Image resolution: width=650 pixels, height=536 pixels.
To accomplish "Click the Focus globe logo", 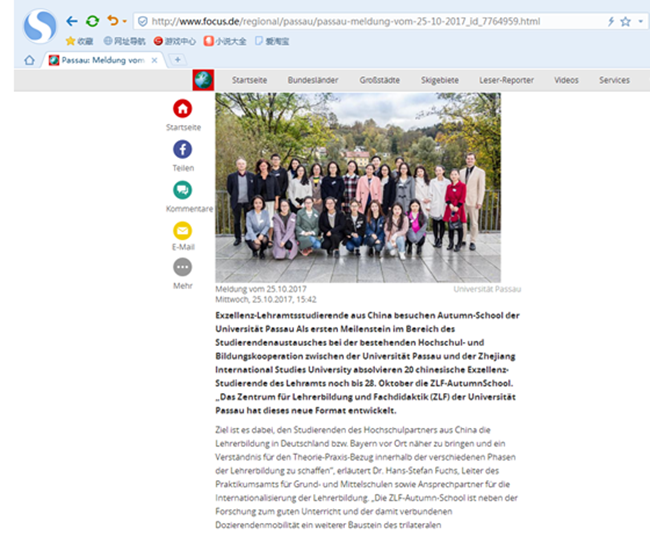I will (203, 80).
